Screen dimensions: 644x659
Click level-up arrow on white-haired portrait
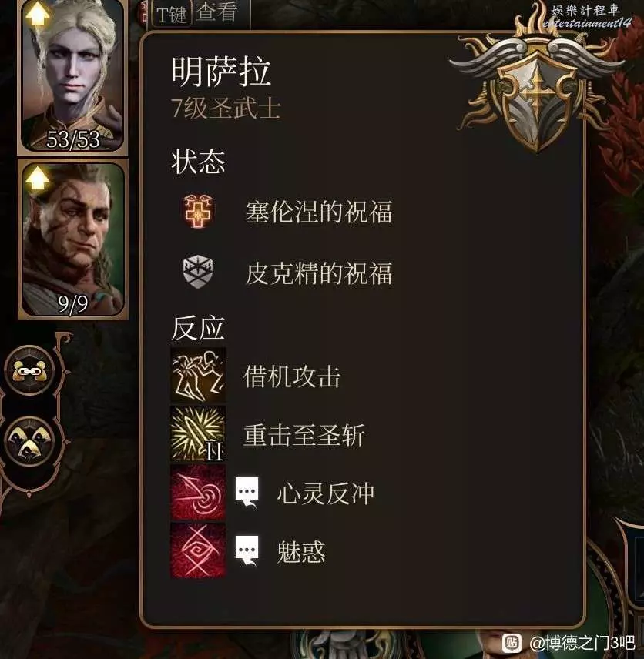(38, 15)
